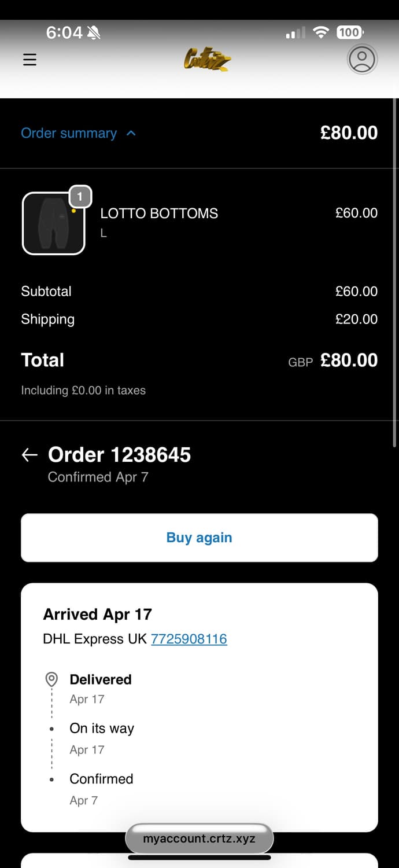Tap the order total £80.00 header
The image size is (399, 868).
(349, 133)
